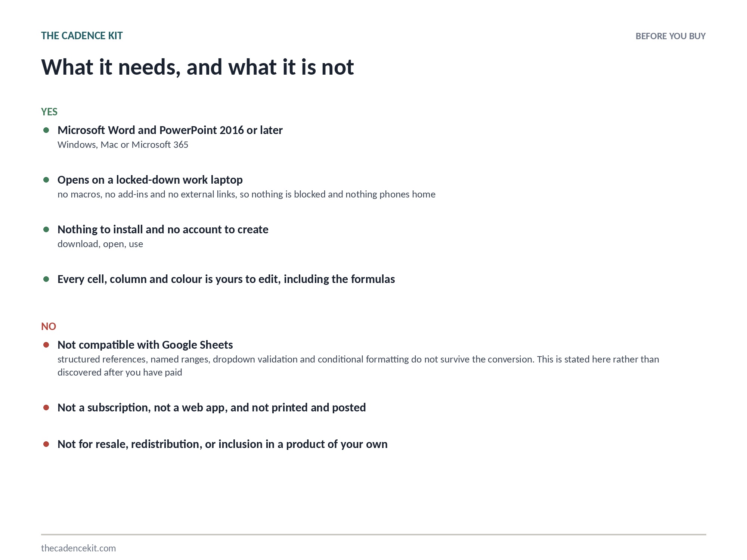Click the green YES heading
Viewport: 747px width, 560px height.
[x=49, y=112]
